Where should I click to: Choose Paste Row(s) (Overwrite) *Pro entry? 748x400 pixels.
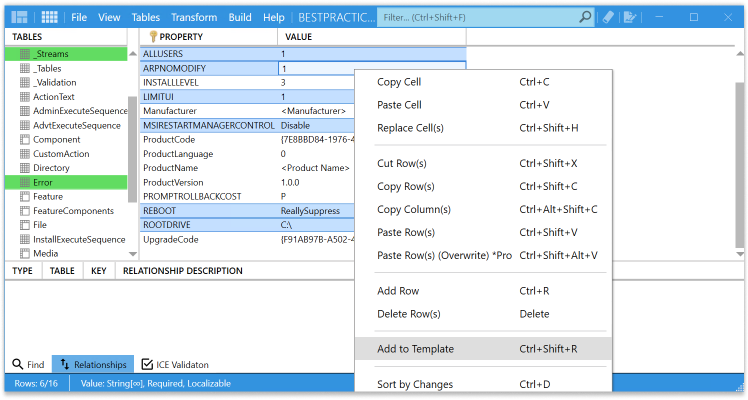tap(483, 255)
